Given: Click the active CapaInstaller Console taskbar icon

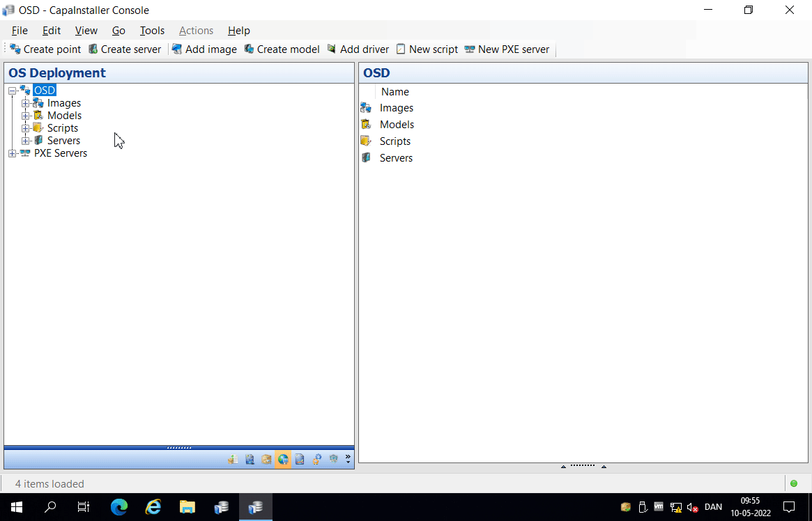Looking at the screenshot, I should click(256, 507).
